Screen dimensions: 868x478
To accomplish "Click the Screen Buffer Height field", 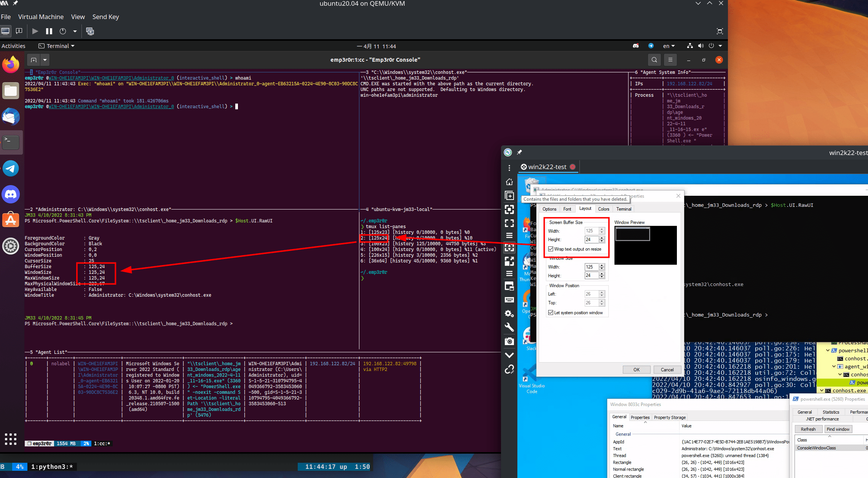I will pos(591,240).
